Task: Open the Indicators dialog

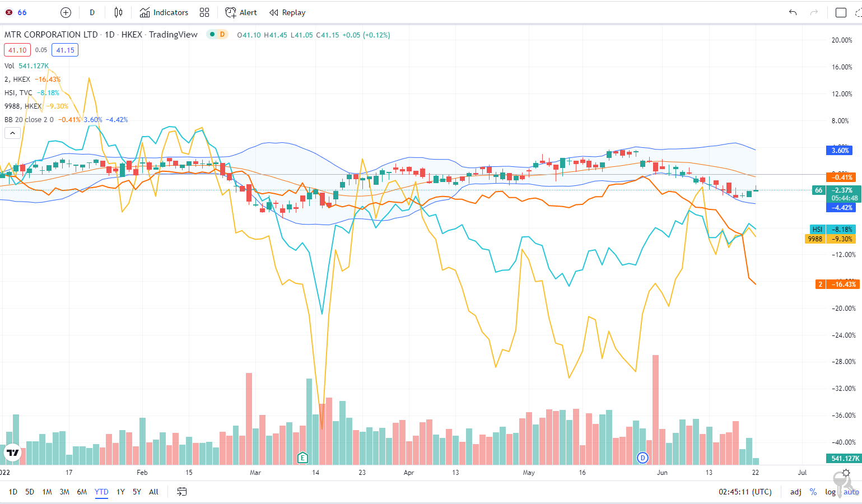Action: [x=164, y=12]
